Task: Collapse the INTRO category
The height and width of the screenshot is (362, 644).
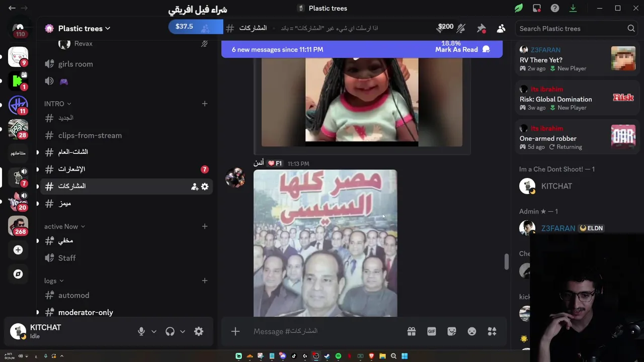Action: pyautogui.click(x=57, y=104)
